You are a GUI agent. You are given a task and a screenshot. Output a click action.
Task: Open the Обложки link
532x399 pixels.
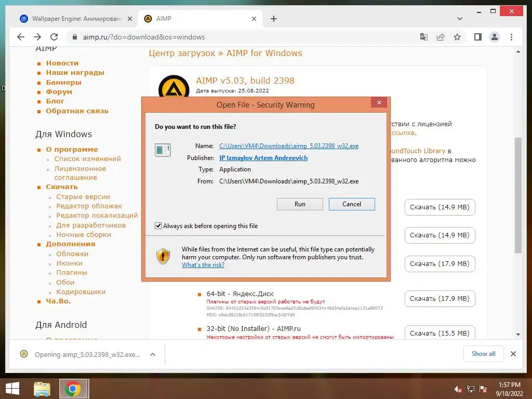(72, 254)
